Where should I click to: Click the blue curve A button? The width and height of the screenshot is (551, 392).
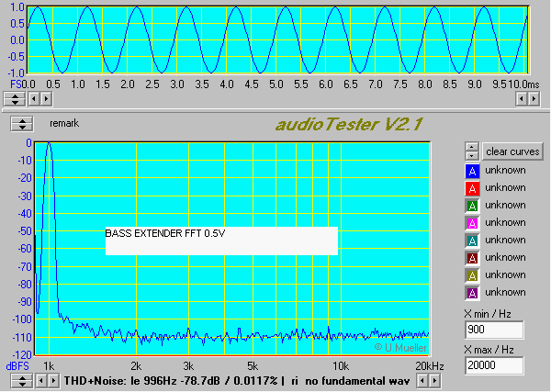pos(472,171)
